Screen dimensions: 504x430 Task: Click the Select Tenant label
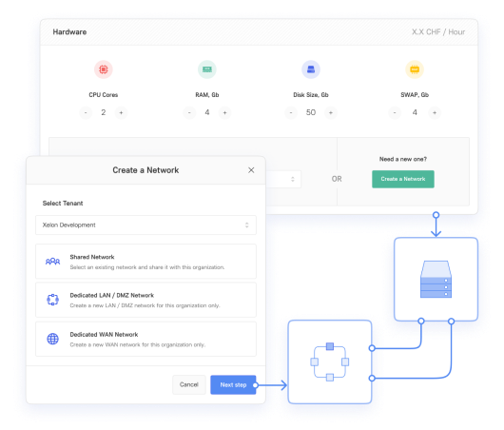63,204
